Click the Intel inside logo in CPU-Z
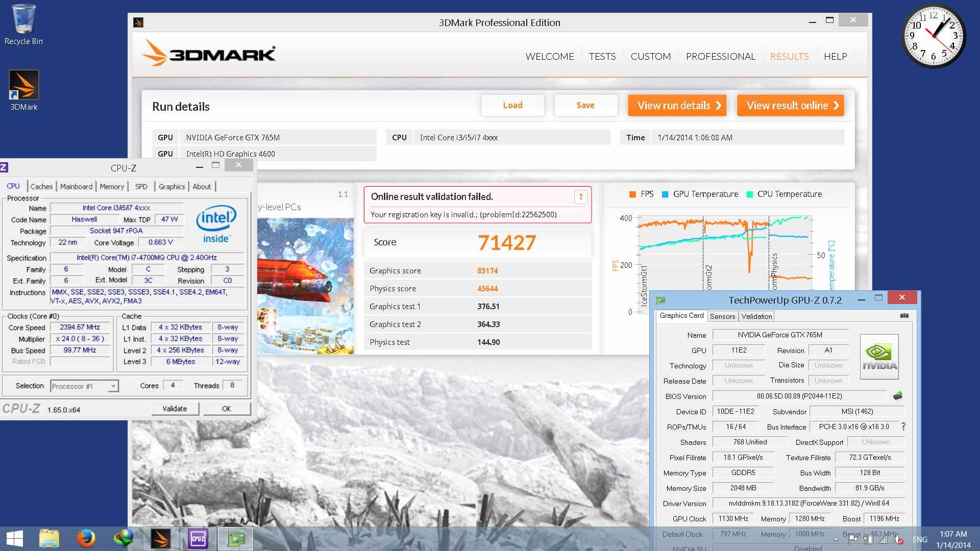 [216, 223]
